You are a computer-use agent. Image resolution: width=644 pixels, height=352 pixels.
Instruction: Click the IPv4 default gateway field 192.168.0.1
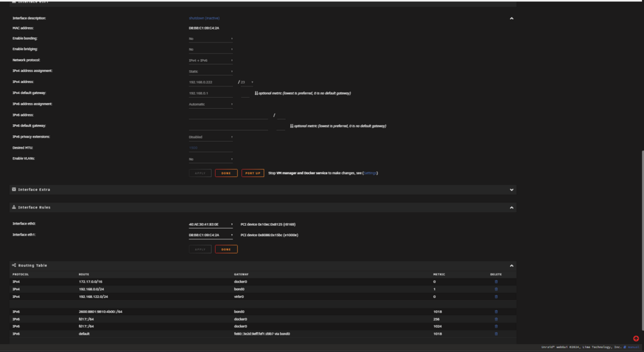(x=211, y=93)
